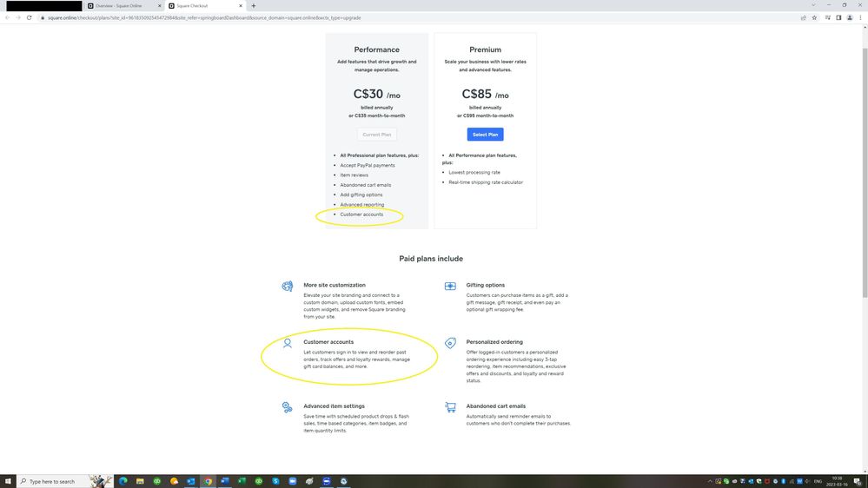
Task: Click the Select Plan button for Premium
Action: (x=485, y=135)
